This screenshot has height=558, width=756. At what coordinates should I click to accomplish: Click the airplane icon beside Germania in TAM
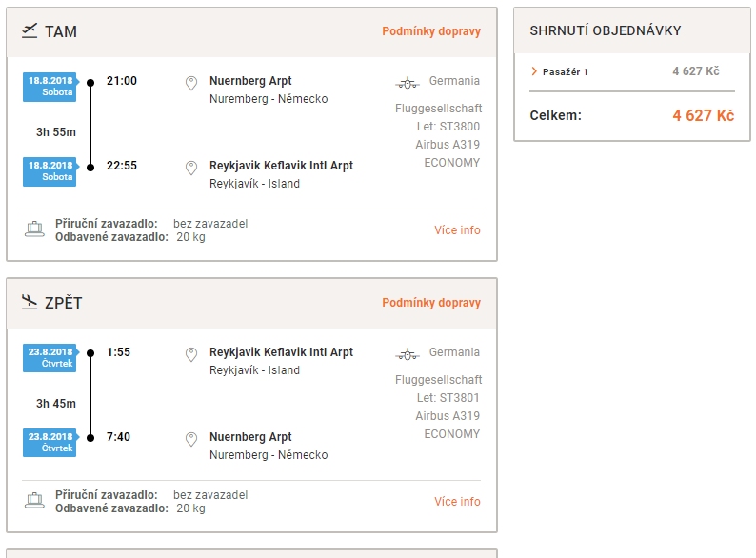click(408, 84)
